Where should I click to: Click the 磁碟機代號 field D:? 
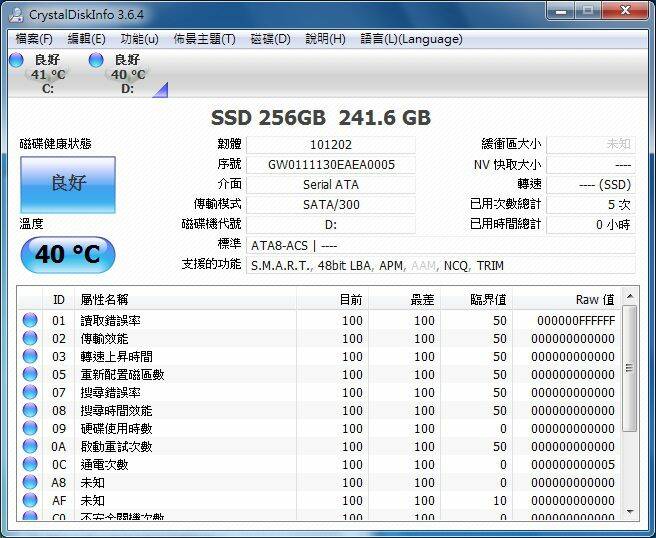click(x=331, y=225)
